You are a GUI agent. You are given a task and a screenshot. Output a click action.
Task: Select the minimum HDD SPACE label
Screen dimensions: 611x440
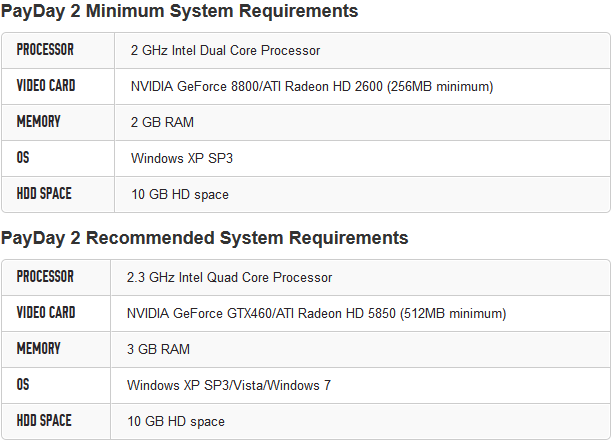pyautogui.click(x=44, y=194)
